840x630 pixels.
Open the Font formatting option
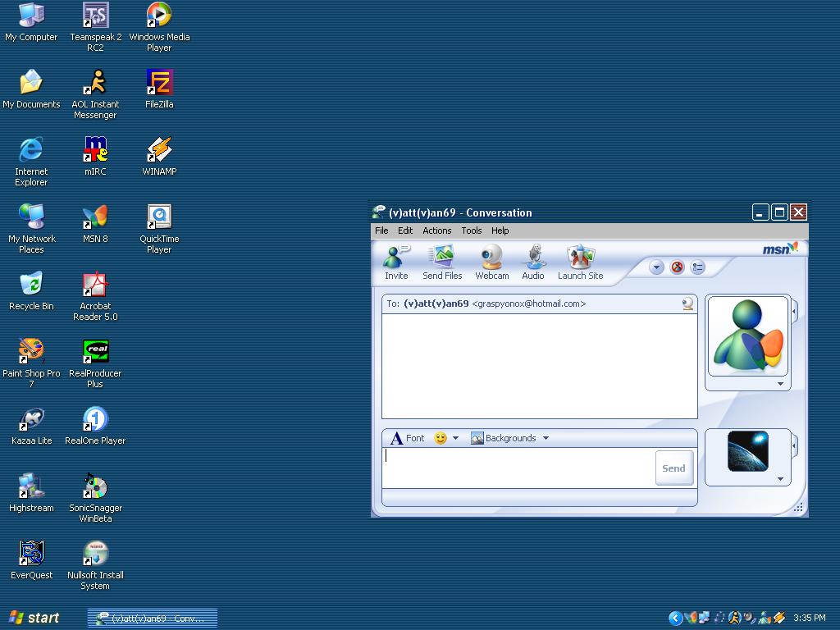407,438
